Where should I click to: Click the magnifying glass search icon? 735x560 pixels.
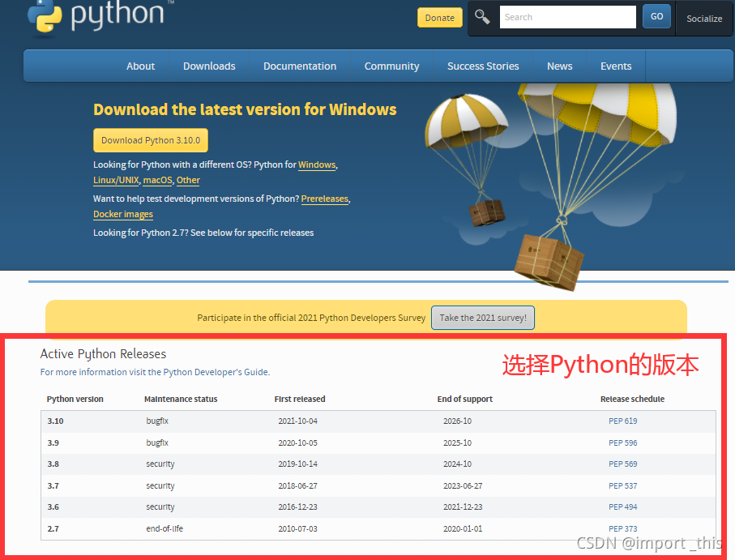(x=482, y=17)
